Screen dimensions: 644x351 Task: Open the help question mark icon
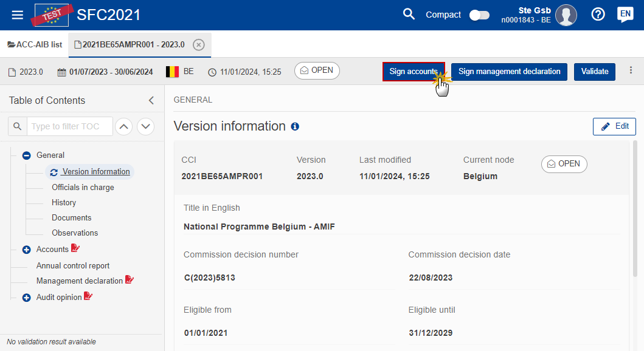(598, 15)
